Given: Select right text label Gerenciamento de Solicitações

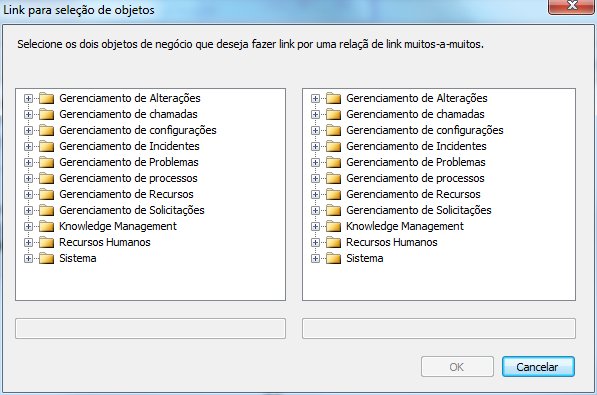Looking at the screenshot, I should click(419, 210).
